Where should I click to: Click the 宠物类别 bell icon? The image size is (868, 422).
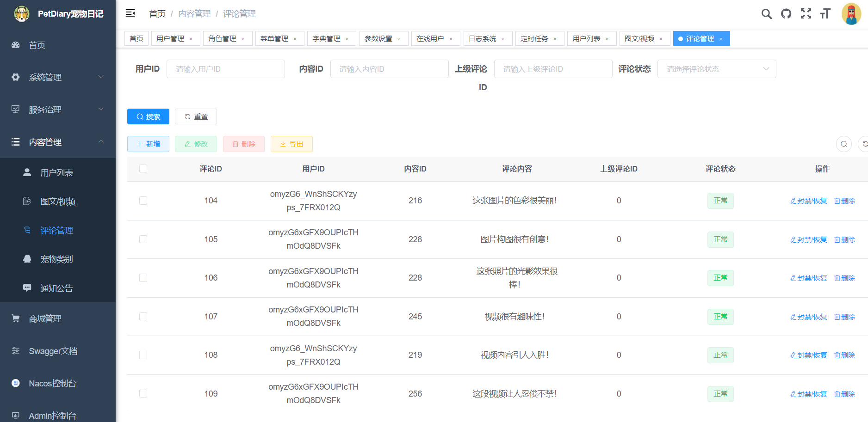point(27,259)
